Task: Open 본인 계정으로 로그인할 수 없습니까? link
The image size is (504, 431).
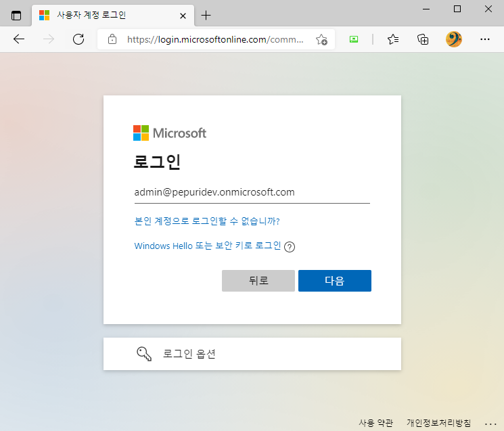Action: click(x=207, y=221)
